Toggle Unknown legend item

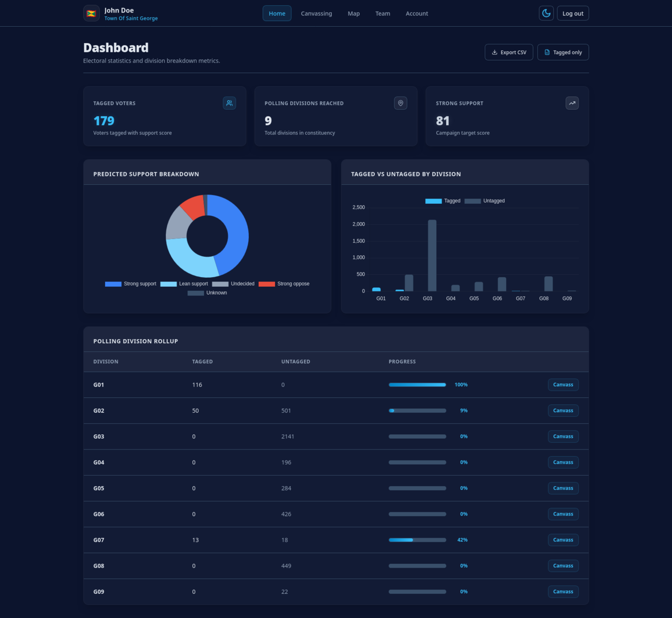click(207, 293)
